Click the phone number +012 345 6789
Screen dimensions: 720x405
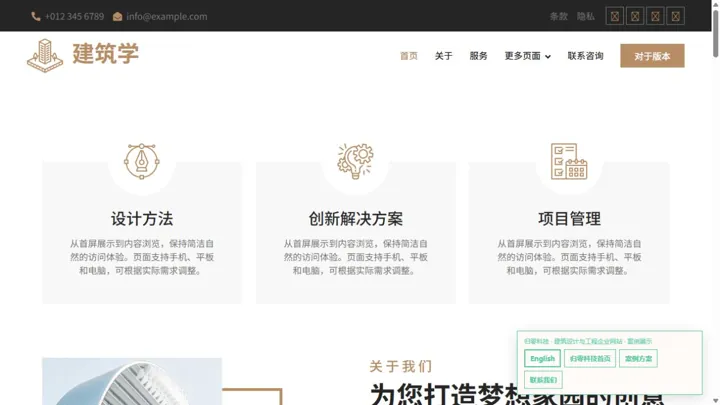pos(74,17)
